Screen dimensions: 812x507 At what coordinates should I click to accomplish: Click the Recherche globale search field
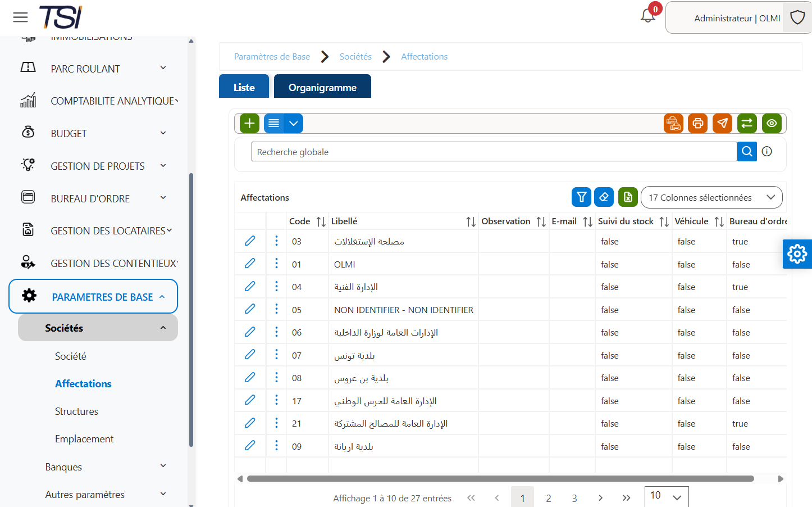494,152
